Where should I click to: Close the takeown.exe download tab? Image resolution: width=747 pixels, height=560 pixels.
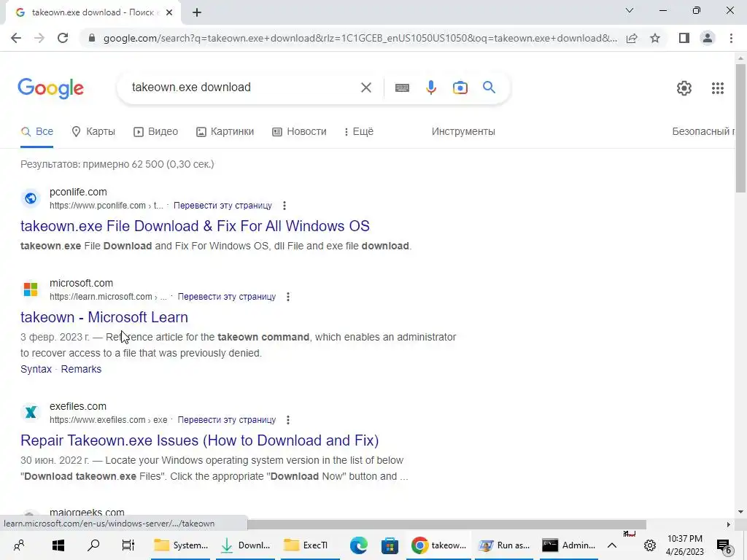(x=169, y=12)
